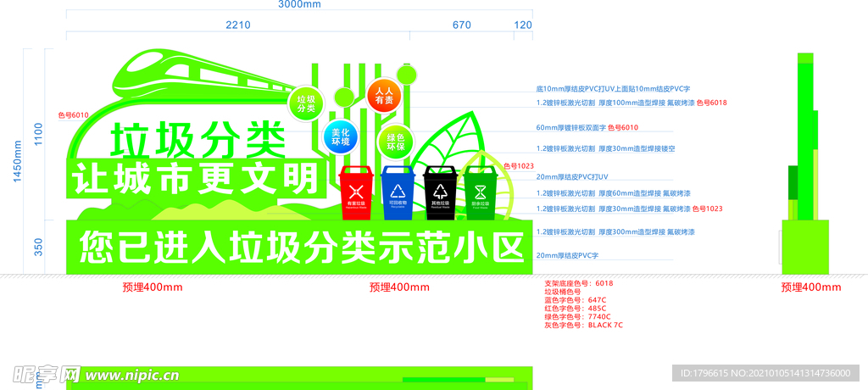Select the red 色号6010 label near the arch
The height and width of the screenshot is (390, 868).
[x=73, y=115]
